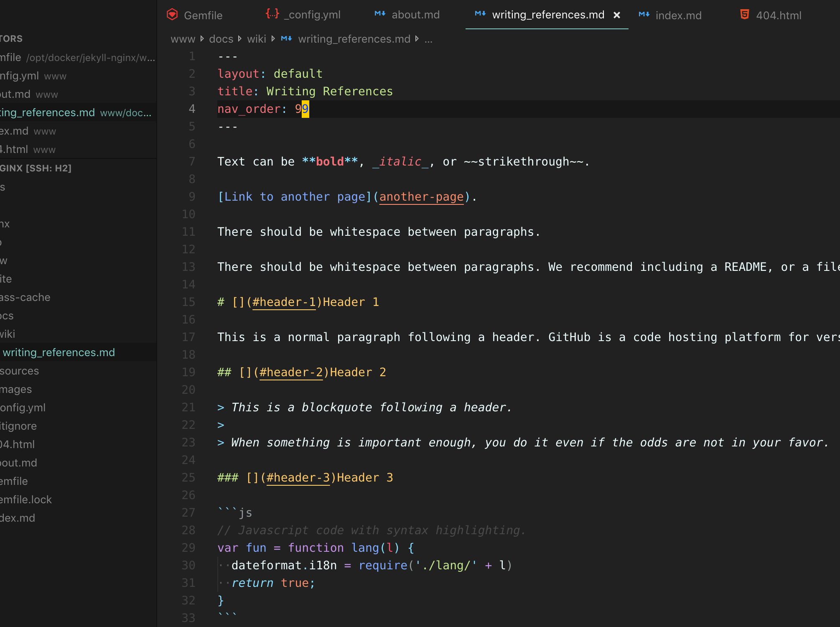Image resolution: width=840 pixels, height=627 pixels.
Task: Click markdown icon on writing_references.md tab
Action: coord(480,14)
